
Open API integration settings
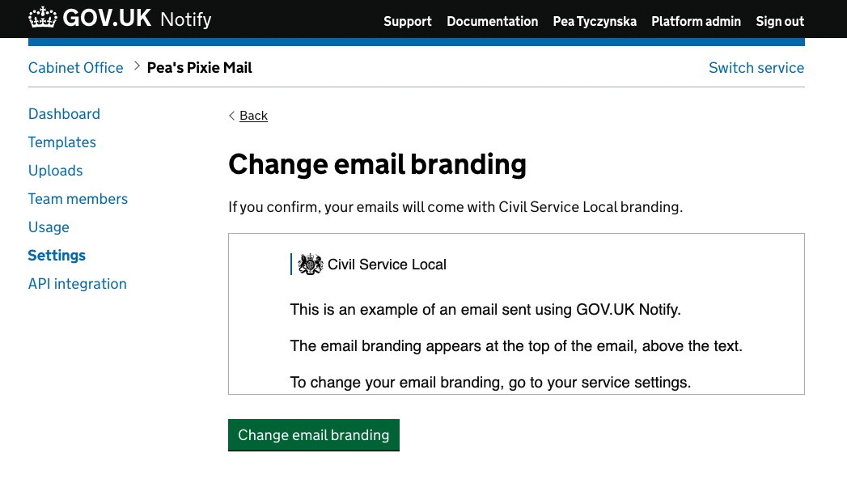coord(77,284)
